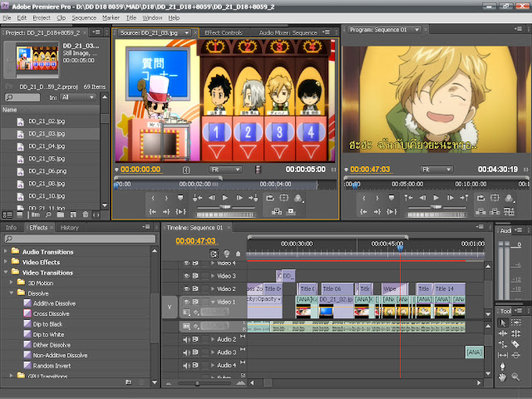
Task: Open Program monitor zoom Fit dropdown
Action: (436, 170)
